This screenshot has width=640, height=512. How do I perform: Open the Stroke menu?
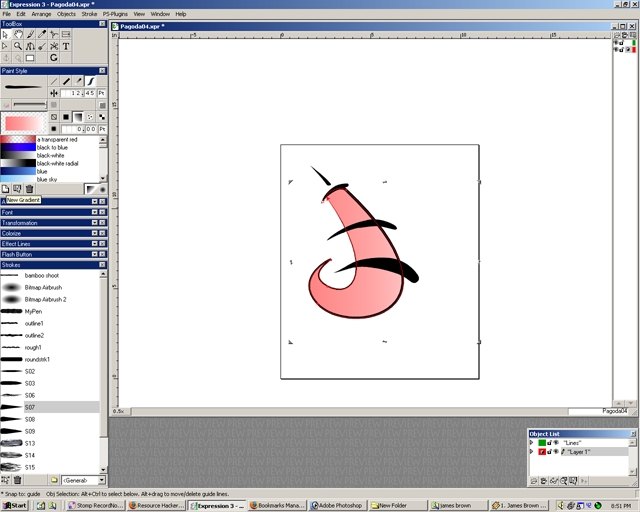pyautogui.click(x=89, y=14)
